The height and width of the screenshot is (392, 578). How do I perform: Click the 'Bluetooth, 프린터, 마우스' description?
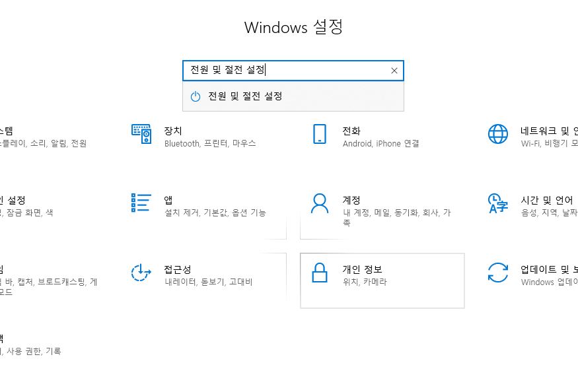[210, 143]
